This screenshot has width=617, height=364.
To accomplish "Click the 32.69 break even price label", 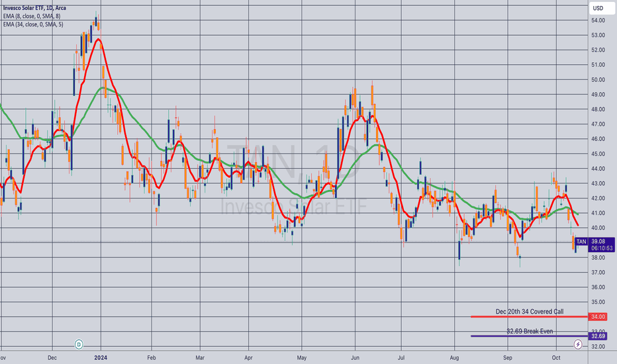I will point(598,336).
